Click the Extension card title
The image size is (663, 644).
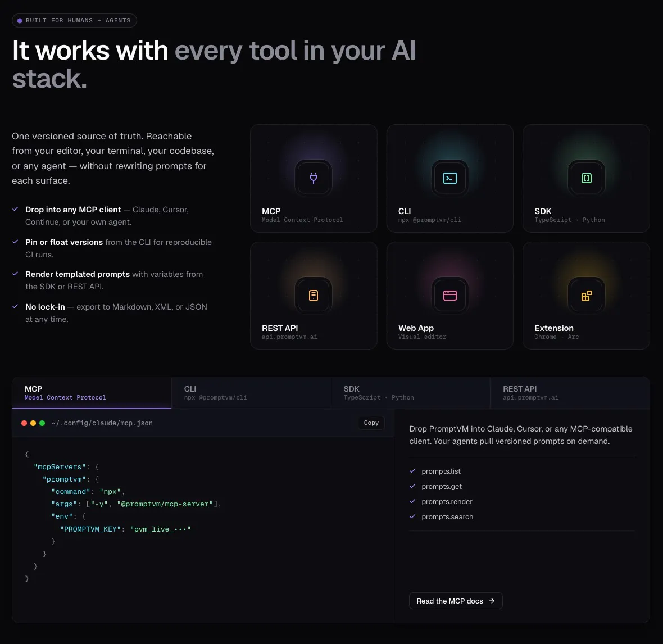pyautogui.click(x=554, y=328)
